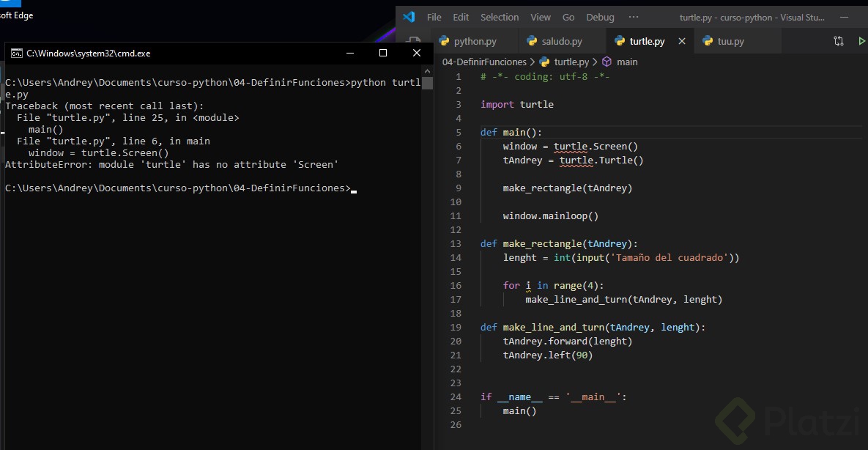This screenshot has height=450, width=868.
Task: Open the Debug menu
Action: 600,17
